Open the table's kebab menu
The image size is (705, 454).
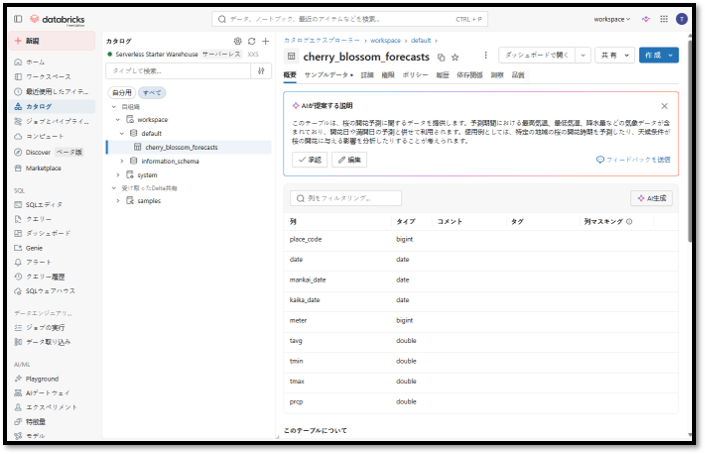(x=486, y=56)
